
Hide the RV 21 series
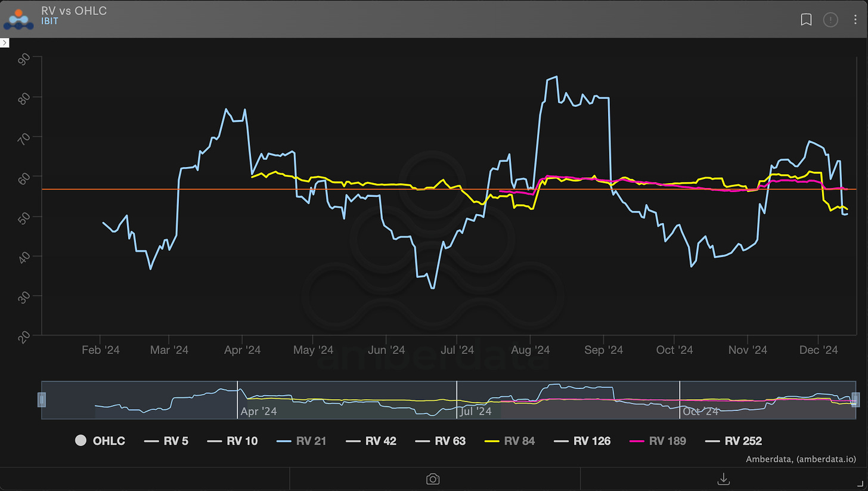point(302,441)
